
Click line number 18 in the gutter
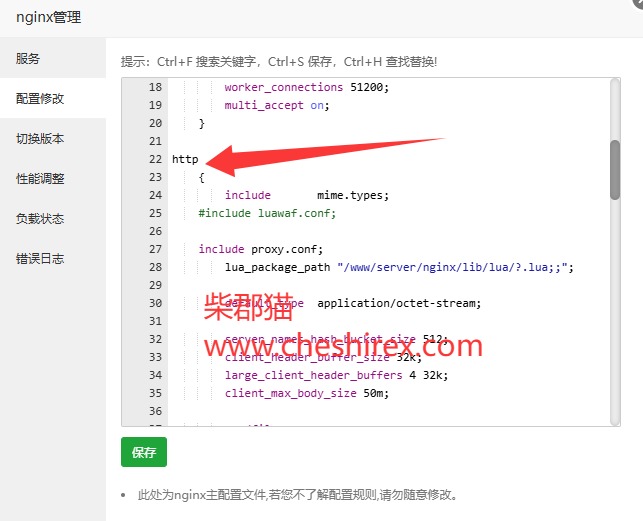click(x=155, y=87)
